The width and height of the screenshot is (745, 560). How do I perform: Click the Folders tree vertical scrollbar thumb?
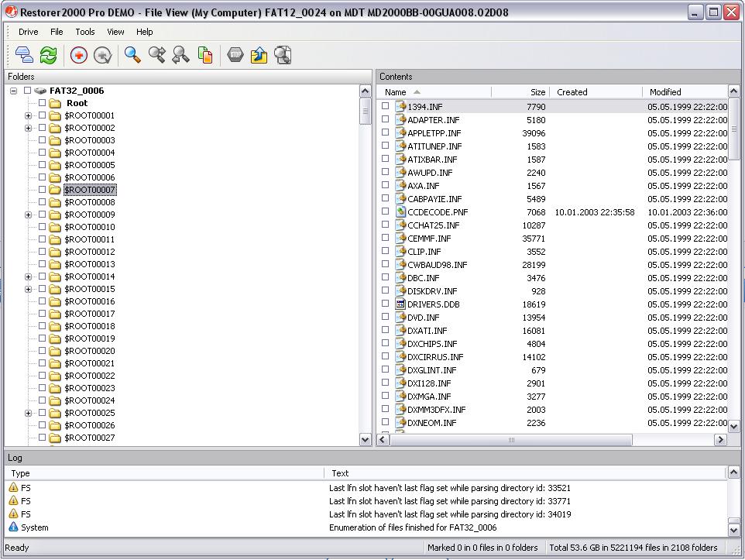pyautogui.click(x=366, y=112)
